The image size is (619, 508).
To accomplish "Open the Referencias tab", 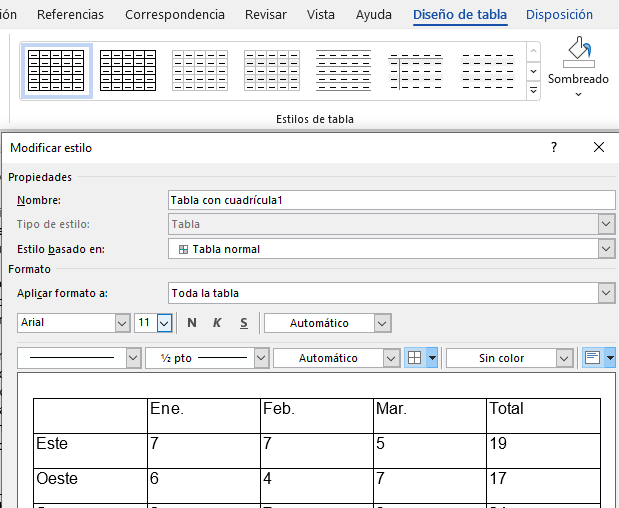I will (70, 15).
